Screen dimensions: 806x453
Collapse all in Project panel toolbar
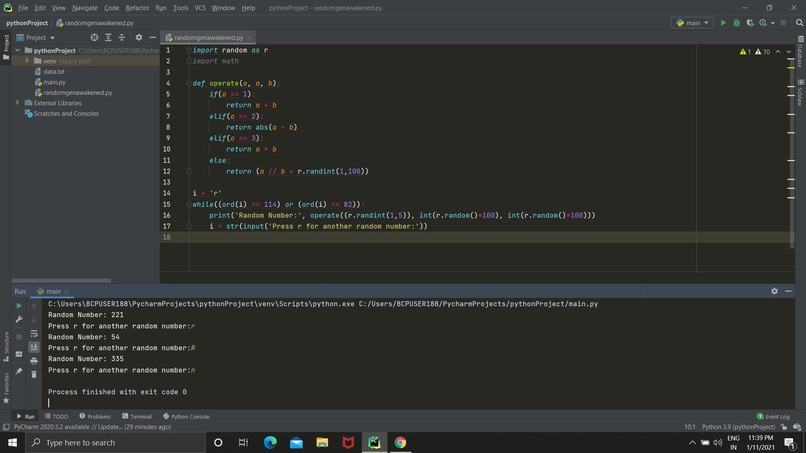tap(122, 38)
